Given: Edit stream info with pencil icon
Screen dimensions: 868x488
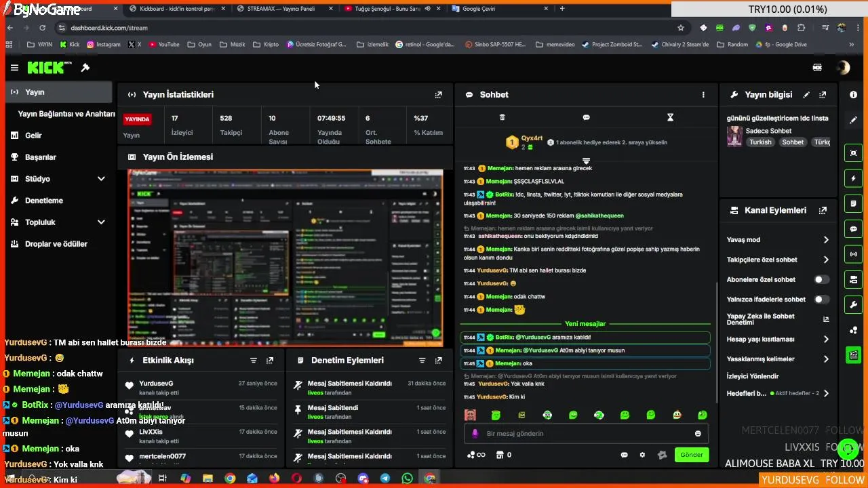Looking at the screenshot, I should [806, 95].
